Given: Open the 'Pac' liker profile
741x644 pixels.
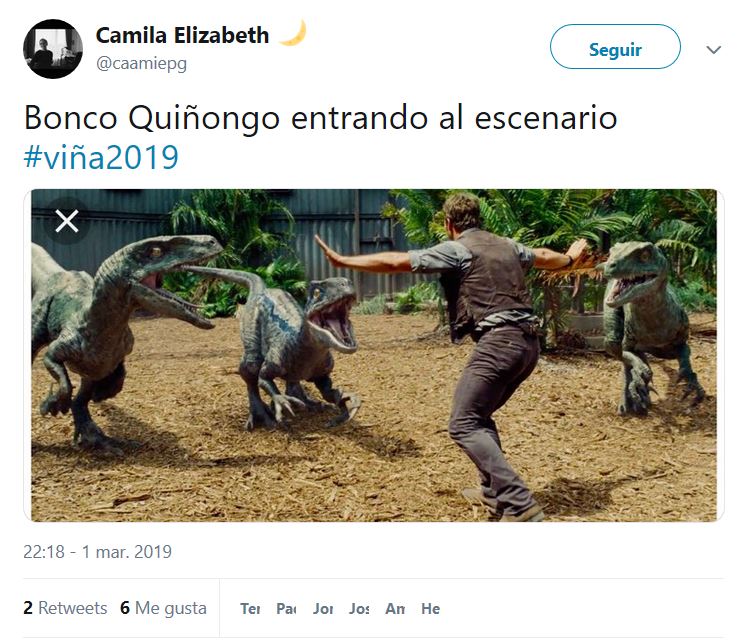Looking at the screenshot, I should tap(286, 609).
